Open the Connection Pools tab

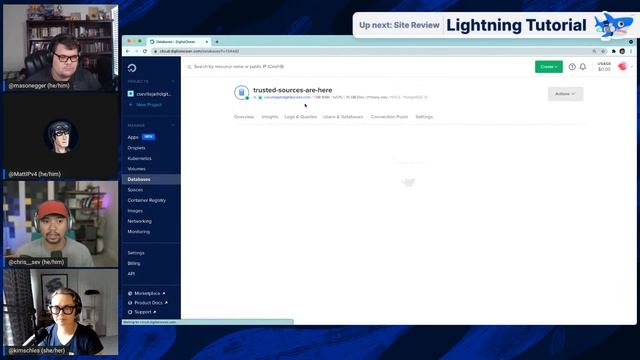[389, 117]
